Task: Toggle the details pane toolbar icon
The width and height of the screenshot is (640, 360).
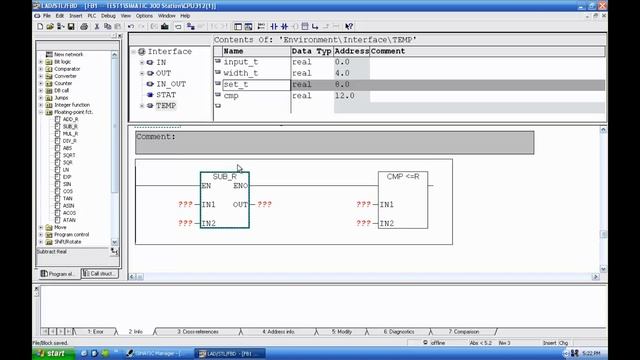Action: click(x=248, y=27)
